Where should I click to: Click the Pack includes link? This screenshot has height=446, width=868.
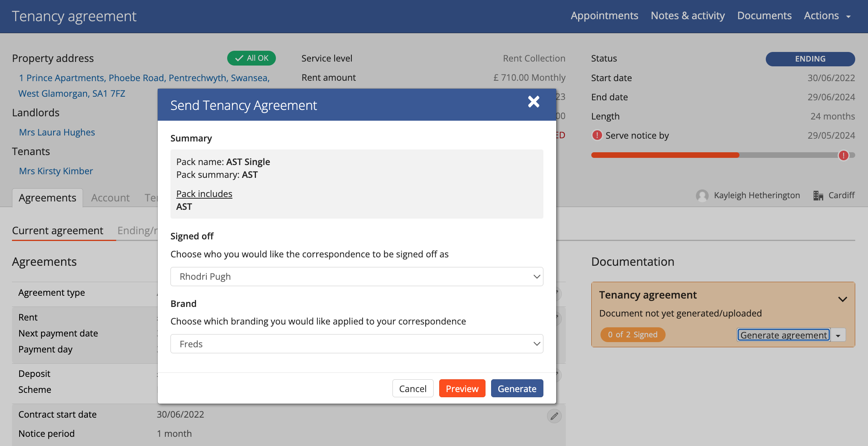204,194
